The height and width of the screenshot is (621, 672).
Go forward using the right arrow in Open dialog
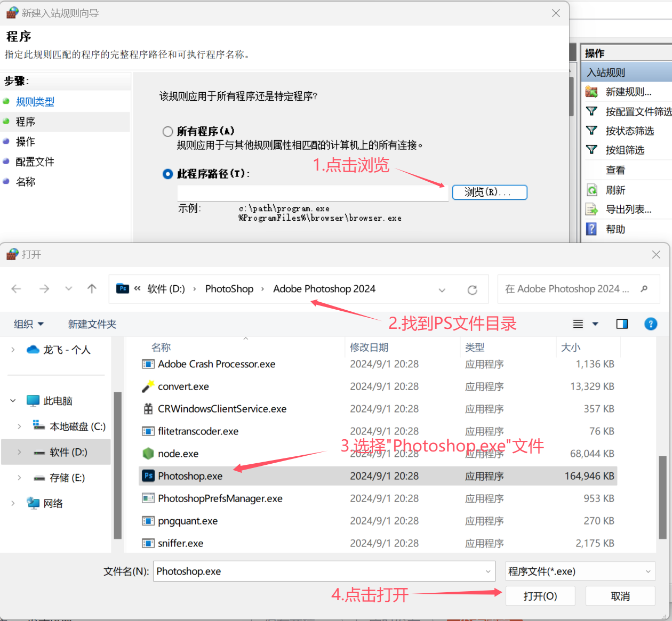(x=44, y=288)
